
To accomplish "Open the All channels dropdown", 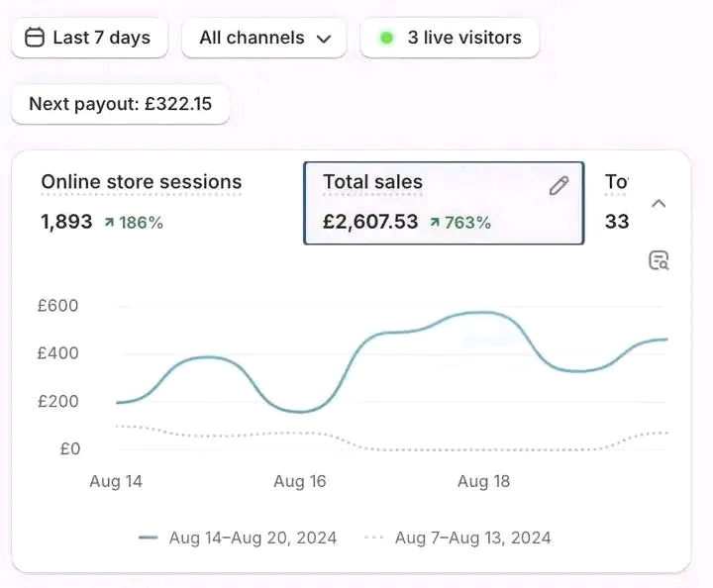I will (x=263, y=38).
